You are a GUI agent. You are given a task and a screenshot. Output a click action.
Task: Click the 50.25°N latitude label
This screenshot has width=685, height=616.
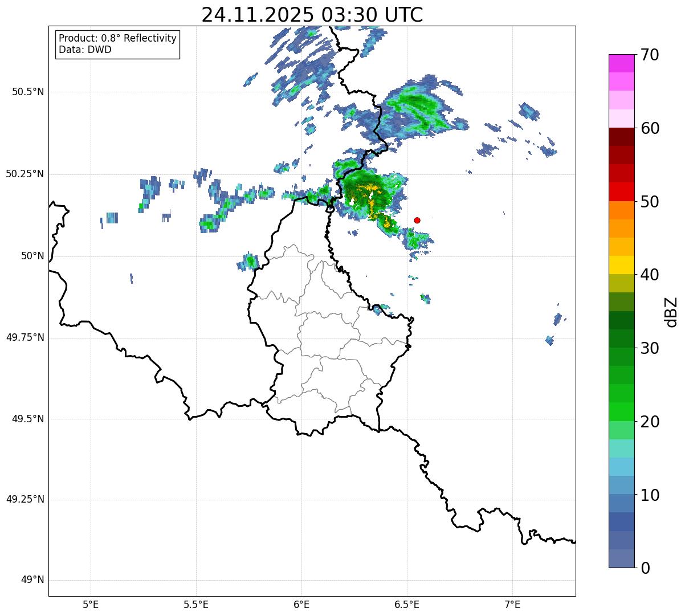[25, 174]
